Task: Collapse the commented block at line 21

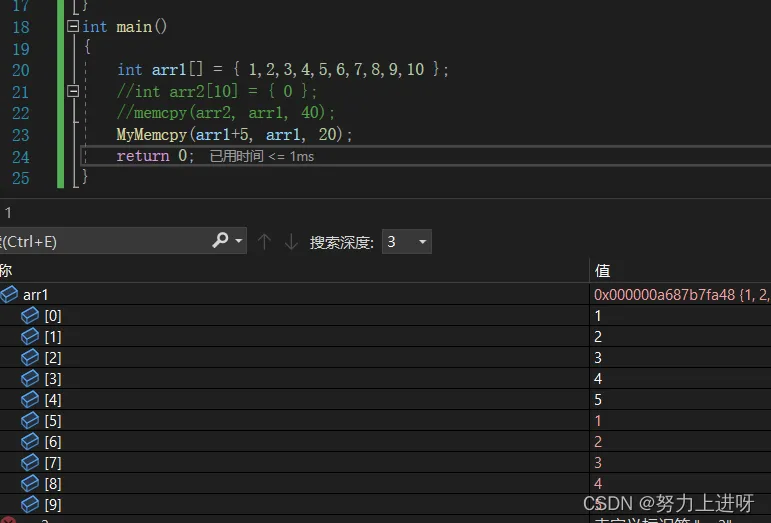Action: [x=73, y=91]
